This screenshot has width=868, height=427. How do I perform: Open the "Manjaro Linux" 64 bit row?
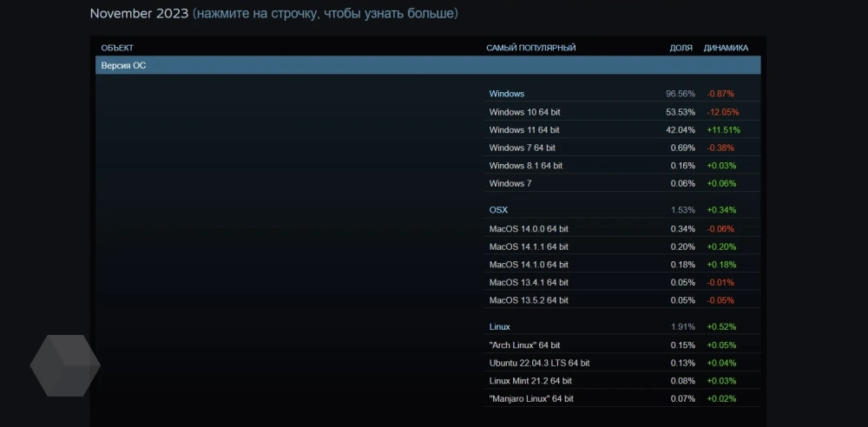pos(531,398)
